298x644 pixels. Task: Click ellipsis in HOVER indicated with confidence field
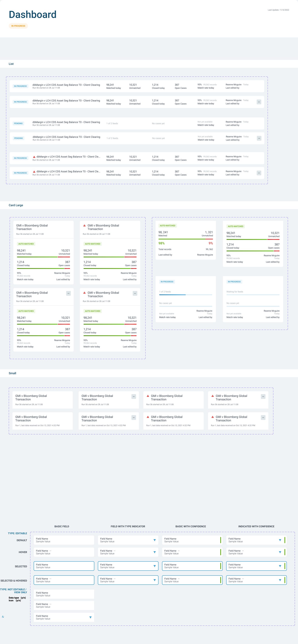[x=243, y=551]
